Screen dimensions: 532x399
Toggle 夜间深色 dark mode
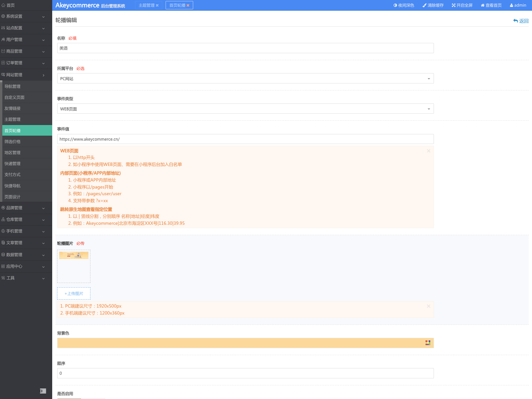pos(404,5)
